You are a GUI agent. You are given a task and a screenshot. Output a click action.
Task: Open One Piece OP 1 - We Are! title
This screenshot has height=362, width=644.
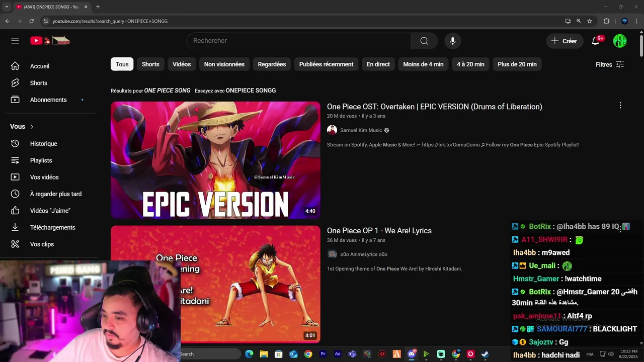point(379,231)
